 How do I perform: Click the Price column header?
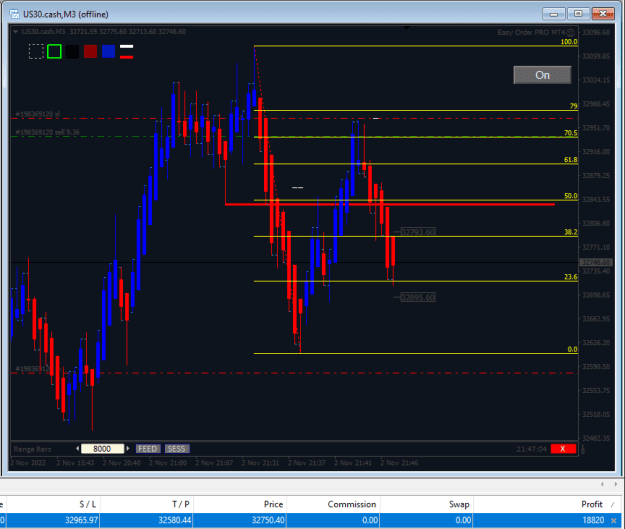[273, 504]
